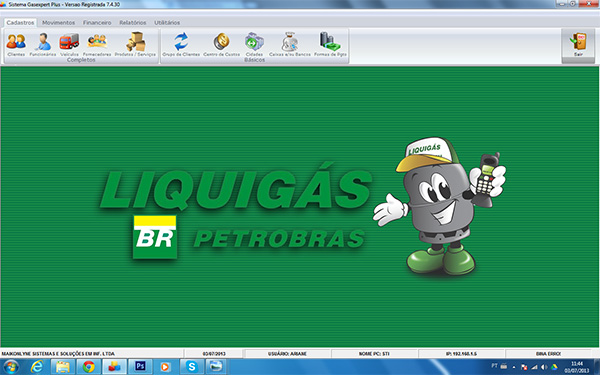This screenshot has width=600, height=375.
Task: Click the PT language indicator in tray
Action: click(x=494, y=367)
